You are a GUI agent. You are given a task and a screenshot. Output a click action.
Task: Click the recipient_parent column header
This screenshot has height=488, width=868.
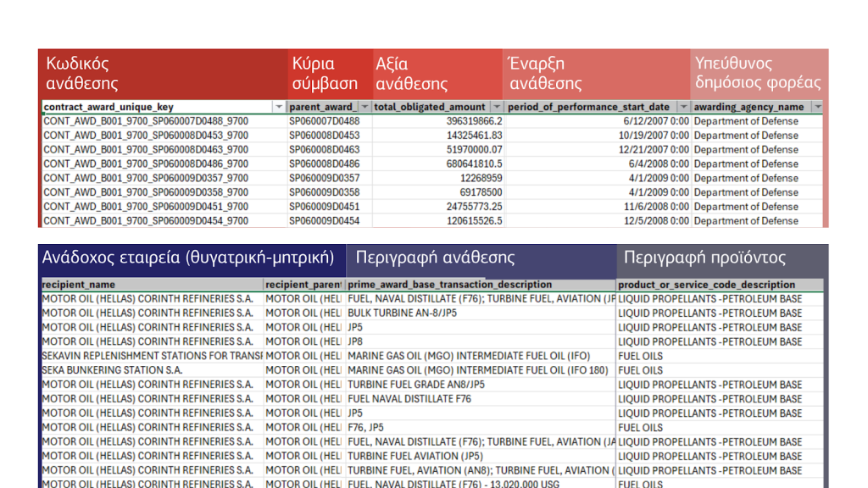point(303,285)
